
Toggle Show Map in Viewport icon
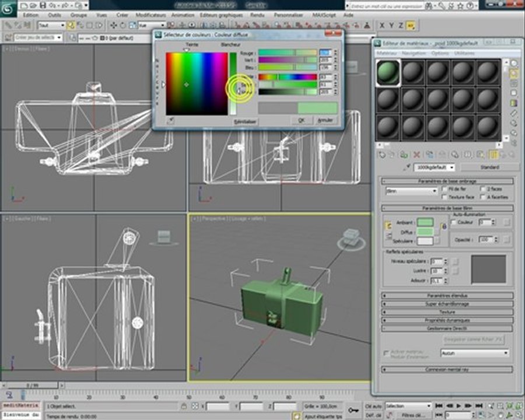(x=481, y=155)
